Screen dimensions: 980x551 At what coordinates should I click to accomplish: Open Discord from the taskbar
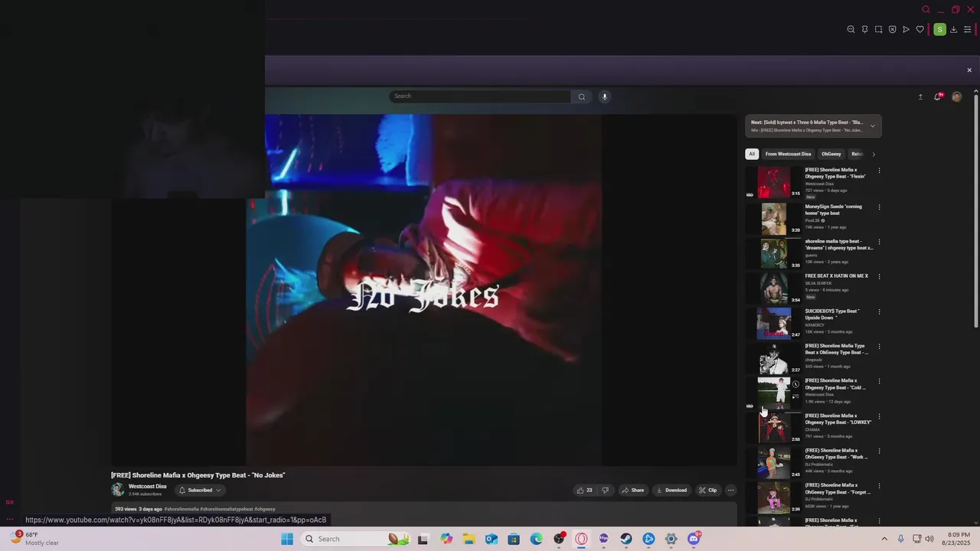pos(694,539)
